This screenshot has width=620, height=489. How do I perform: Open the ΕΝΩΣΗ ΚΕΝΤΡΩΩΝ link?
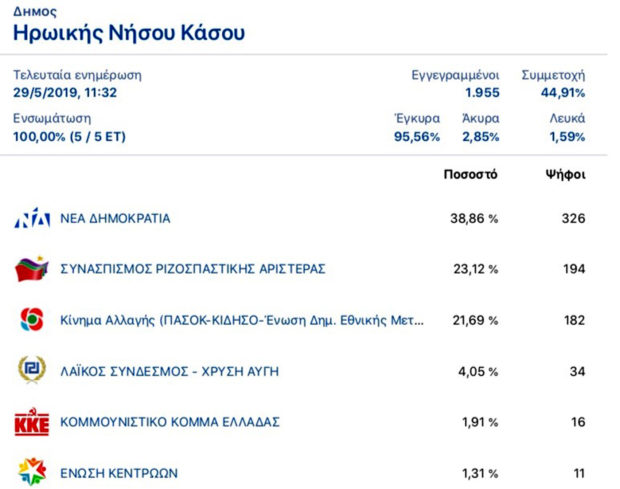(x=119, y=473)
